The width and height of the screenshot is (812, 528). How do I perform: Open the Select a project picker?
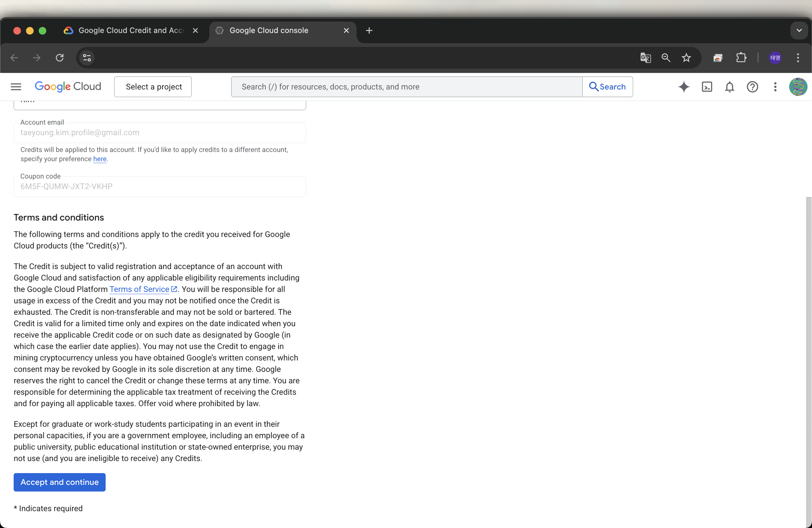pyautogui.click(x=153, y=87)
